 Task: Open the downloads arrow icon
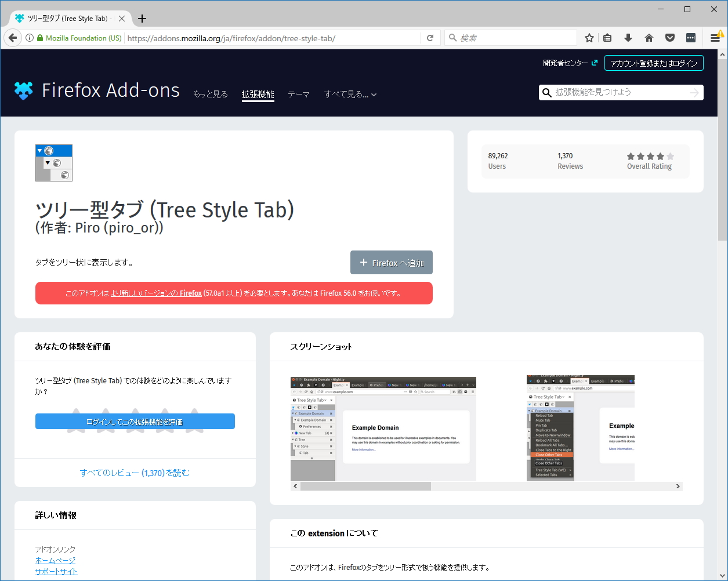pyautogui.click(x=628, y=38)
